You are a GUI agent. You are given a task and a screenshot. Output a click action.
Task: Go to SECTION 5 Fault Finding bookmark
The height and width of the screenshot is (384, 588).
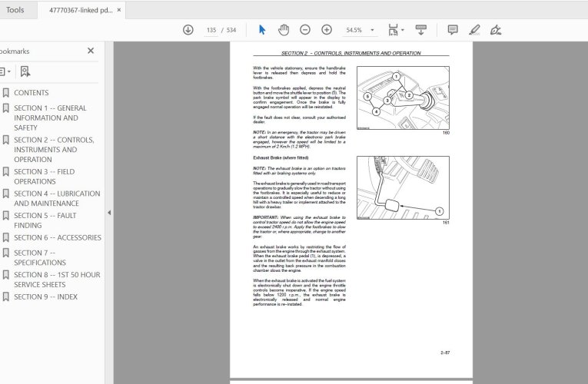[x=45, y=220]
